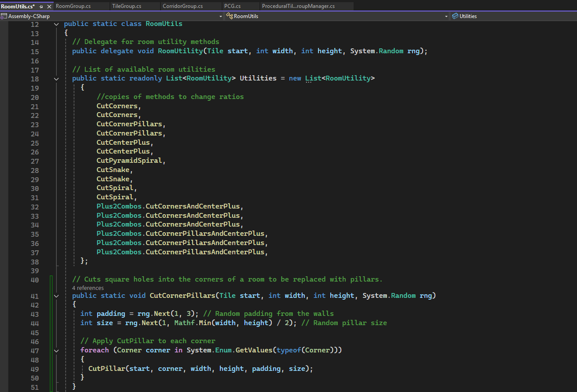Open the '4 references' CodeLens link
The width and height of the screenshot is (577, 392).
[88, 288]
